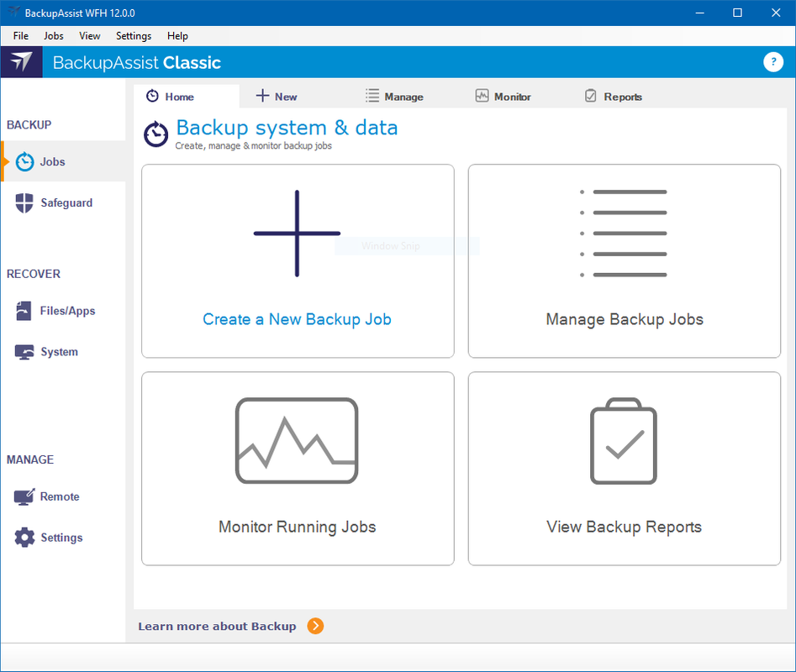
Task: Open the View menu
Action: coord(89,36)
